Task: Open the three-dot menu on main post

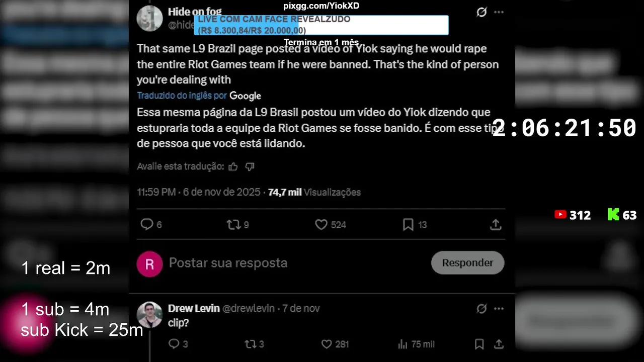Action: [499, 12]
